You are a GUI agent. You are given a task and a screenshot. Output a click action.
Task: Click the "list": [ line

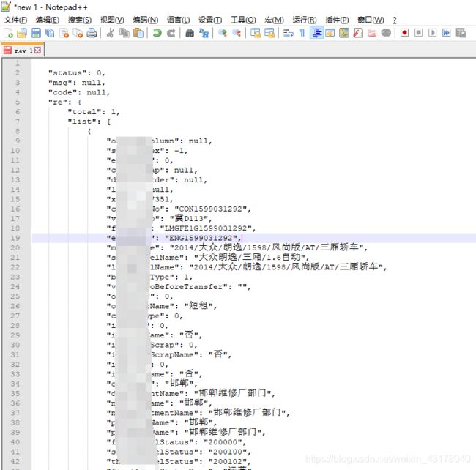(89, 122)
